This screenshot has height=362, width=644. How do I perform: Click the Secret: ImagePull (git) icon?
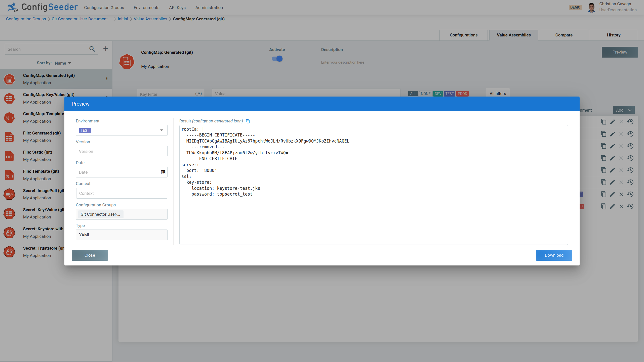point(9,194)
